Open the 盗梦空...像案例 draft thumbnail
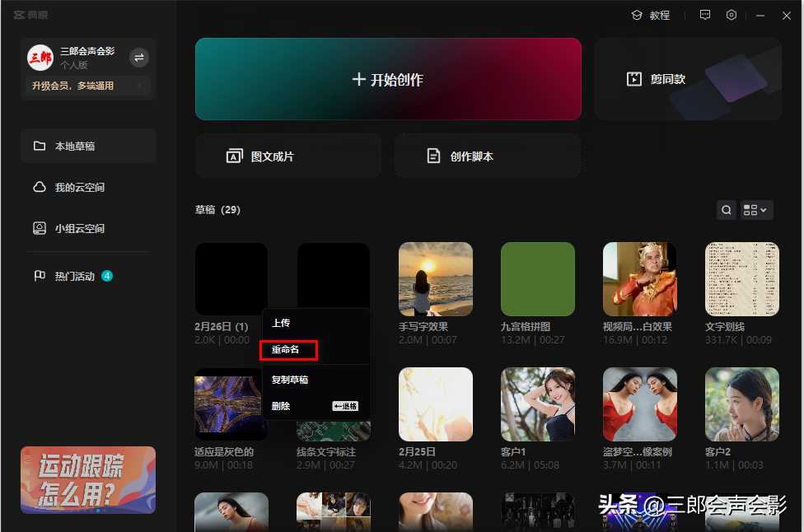This screenshot has height=532, width=804. 639,404
